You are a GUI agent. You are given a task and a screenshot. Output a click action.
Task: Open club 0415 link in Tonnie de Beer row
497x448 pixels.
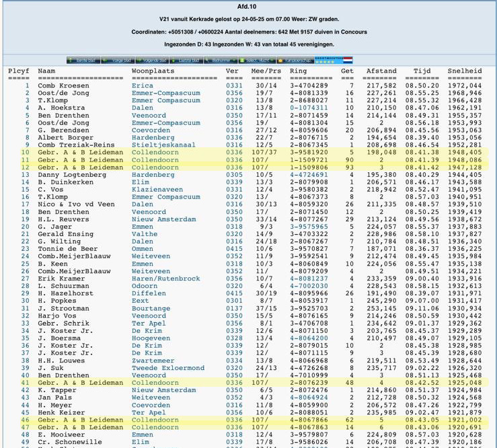(x=234, y=249)
